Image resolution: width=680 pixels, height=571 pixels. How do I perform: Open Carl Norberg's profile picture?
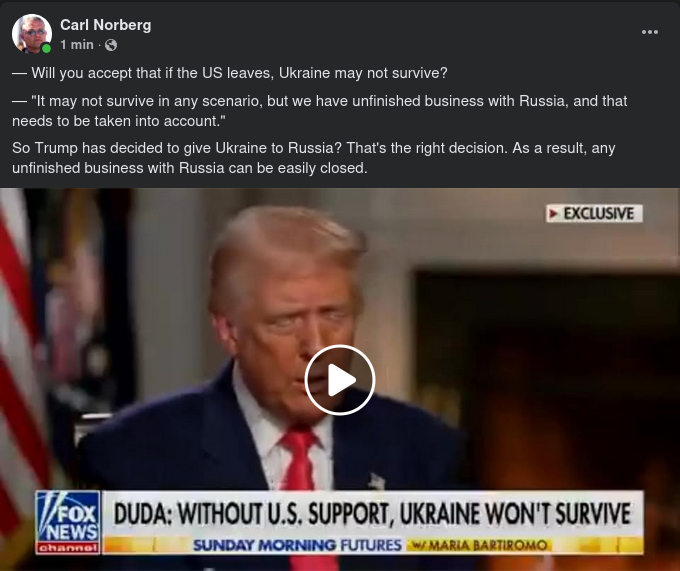tap(32, 33)
